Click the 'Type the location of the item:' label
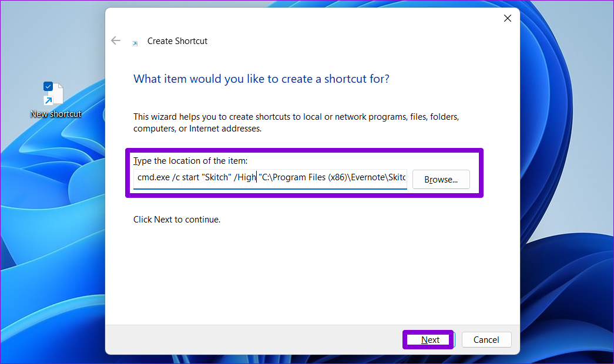Viewport: 614px width, 364px height. (190, 161)
